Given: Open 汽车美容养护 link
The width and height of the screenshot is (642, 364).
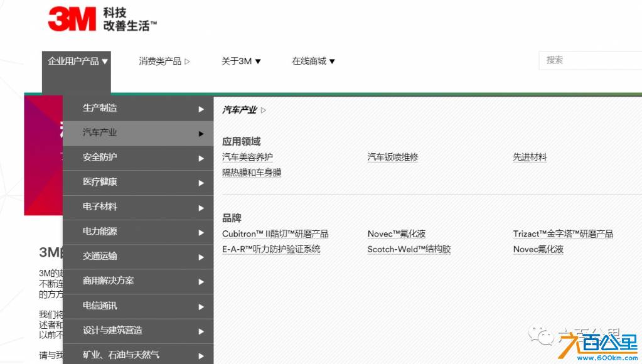Looking at the screenshot, I should 247,157.
